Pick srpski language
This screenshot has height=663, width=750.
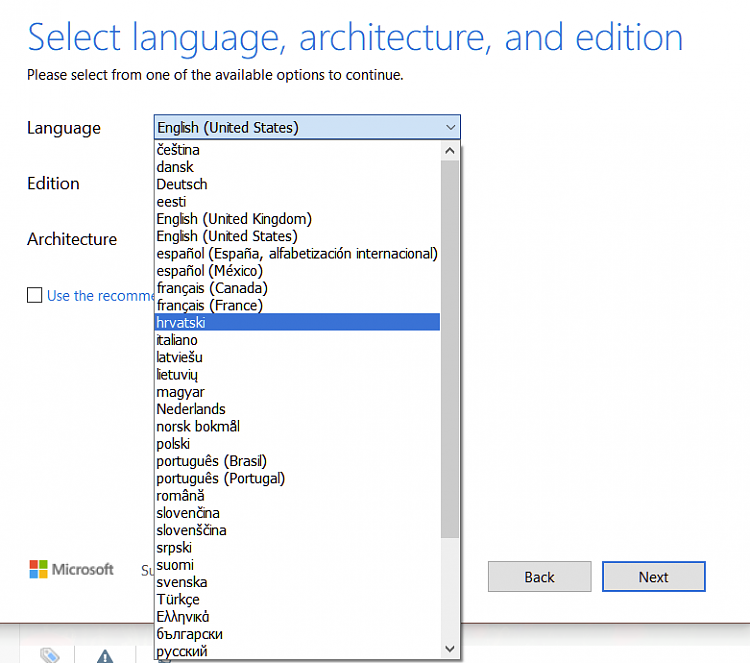point(298,547)
